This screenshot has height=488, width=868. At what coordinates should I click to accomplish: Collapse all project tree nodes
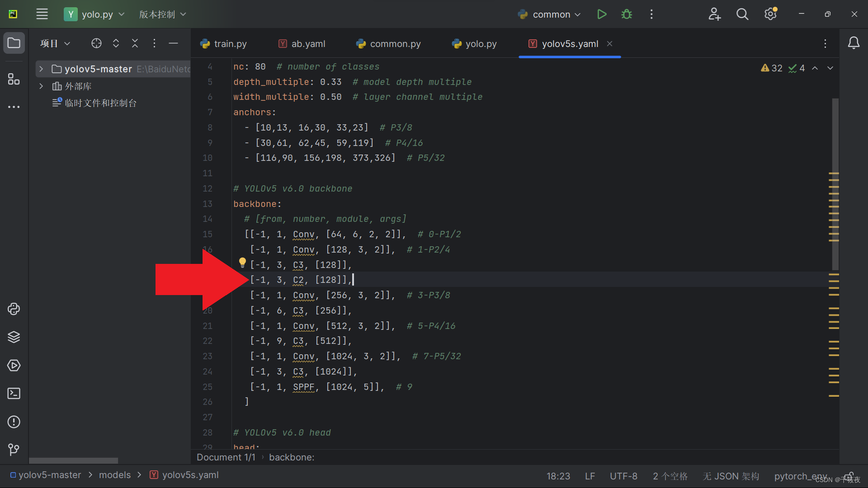point(135,43)
